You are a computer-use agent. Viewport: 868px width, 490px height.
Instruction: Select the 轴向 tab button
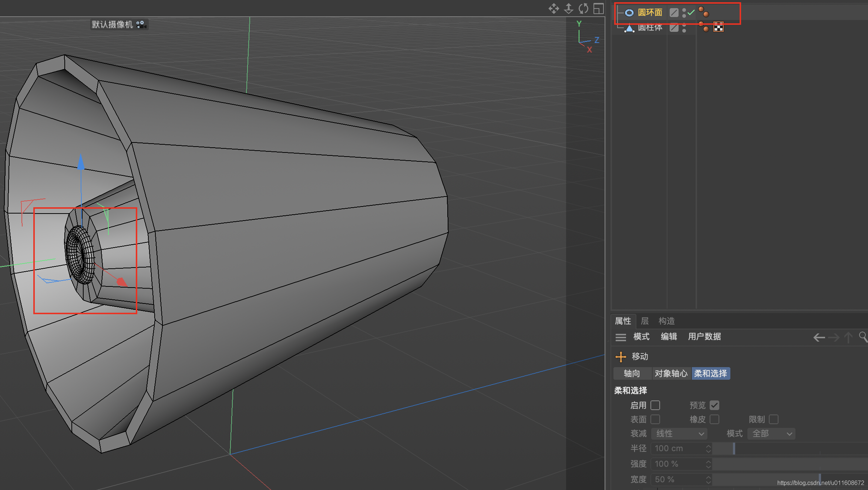tap(632, 373)
